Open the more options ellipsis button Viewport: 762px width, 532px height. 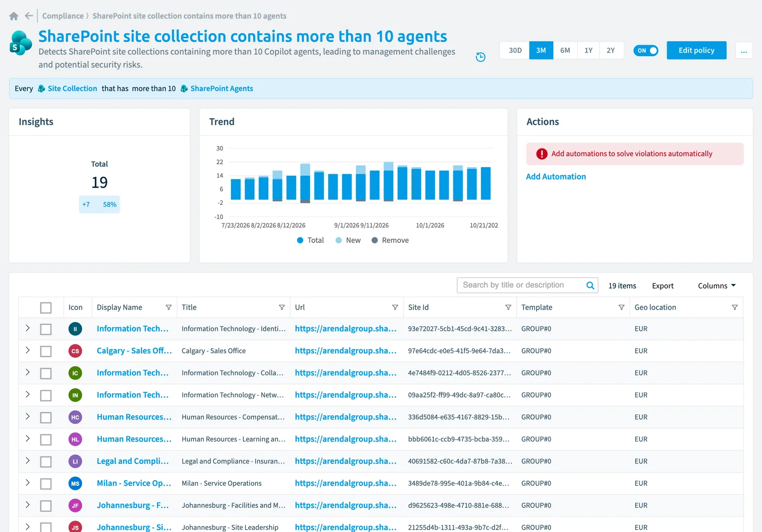coord(744,50)
